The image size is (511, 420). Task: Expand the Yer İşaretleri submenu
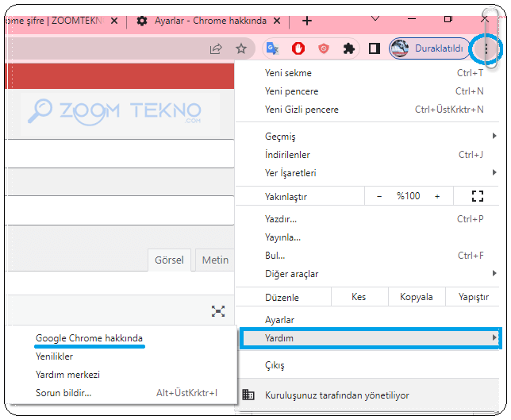point(367,173)
